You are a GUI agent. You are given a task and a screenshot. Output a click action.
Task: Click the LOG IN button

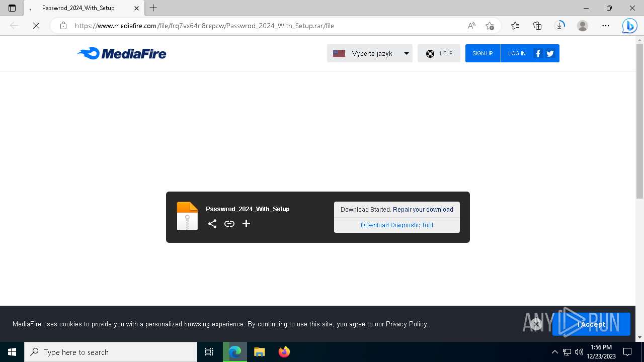coord(517,53)
